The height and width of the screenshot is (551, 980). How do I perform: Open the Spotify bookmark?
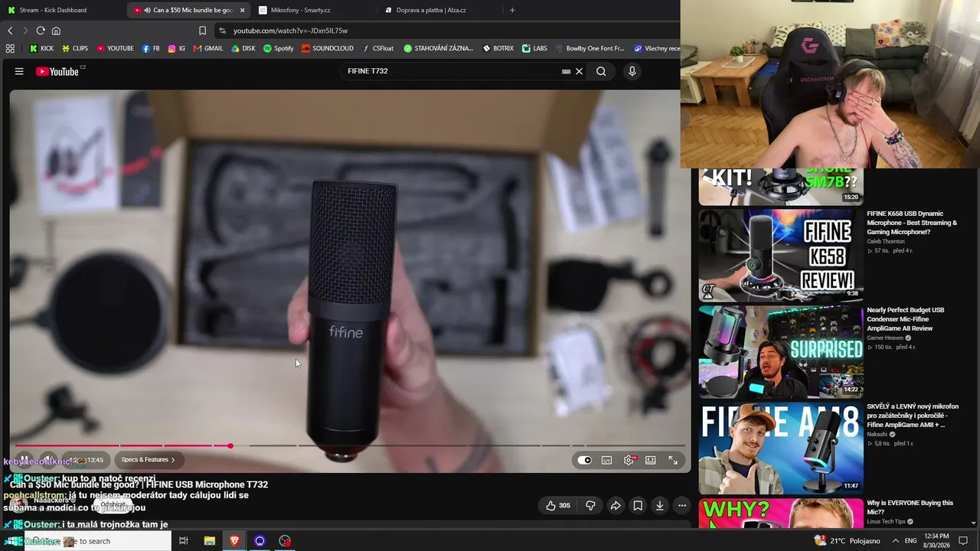(x=279, y=48)
